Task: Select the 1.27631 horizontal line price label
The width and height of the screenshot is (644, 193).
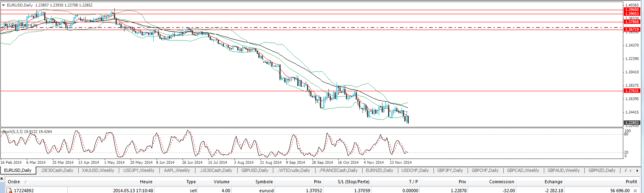Action: click(x=632, y=91)
